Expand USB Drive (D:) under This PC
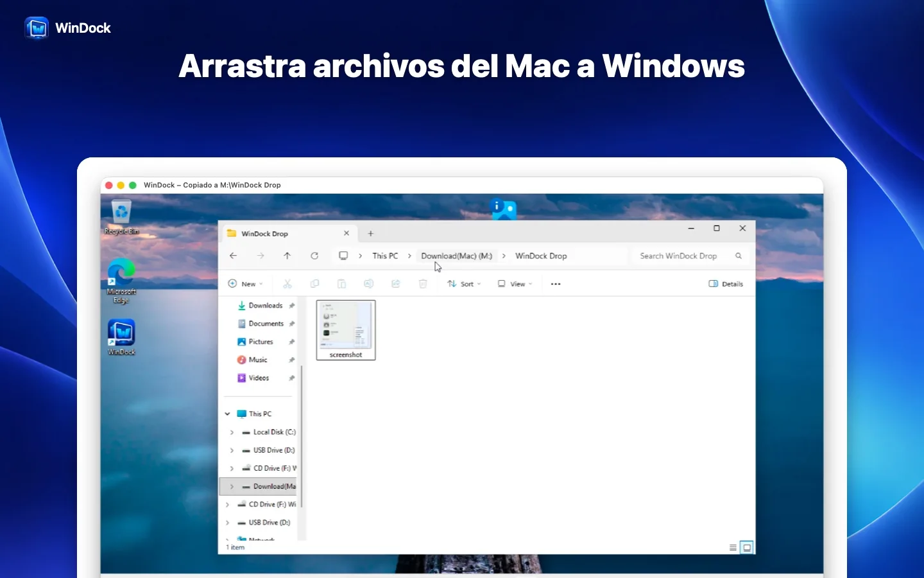The width and height of the screenshot is (924, 578). (x=232, y=450)
